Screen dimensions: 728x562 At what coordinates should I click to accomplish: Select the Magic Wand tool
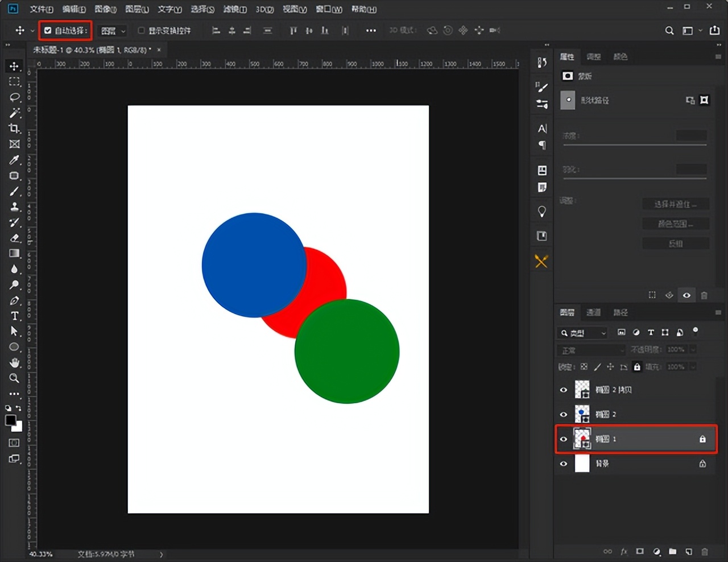pos(14,113)
